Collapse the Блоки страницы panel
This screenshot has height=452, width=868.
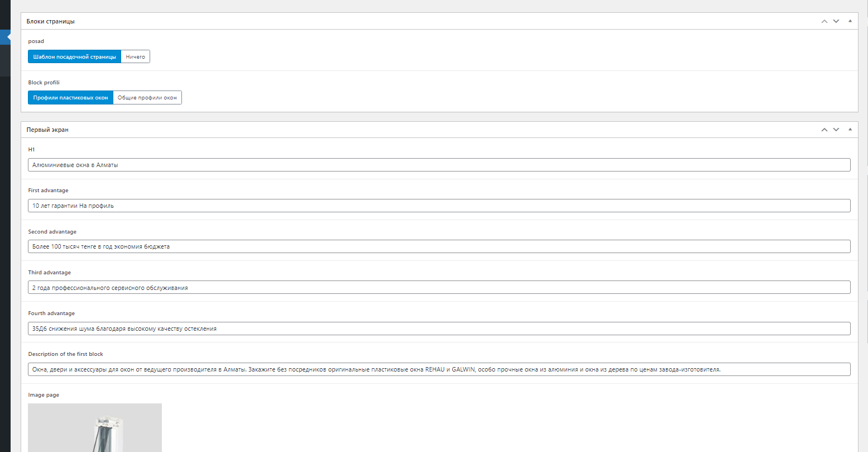(x=850, y=21)
